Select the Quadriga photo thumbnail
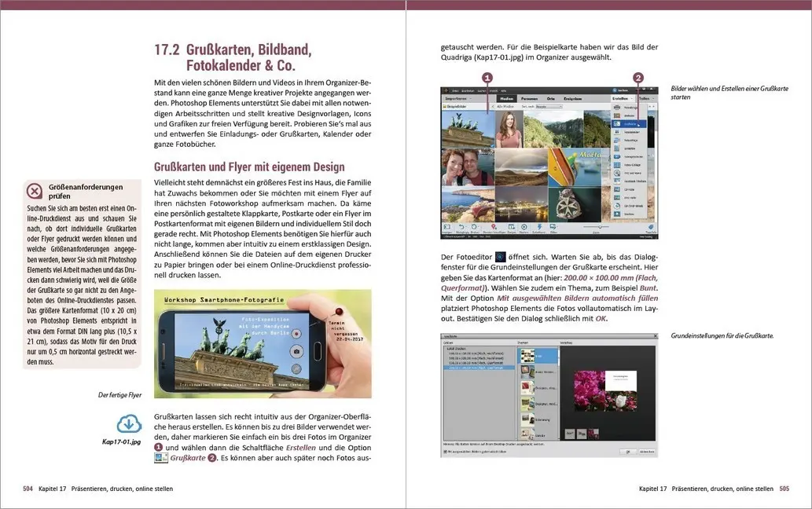The height and width of the screenshot is (509, 812). [x=468, y=130]
